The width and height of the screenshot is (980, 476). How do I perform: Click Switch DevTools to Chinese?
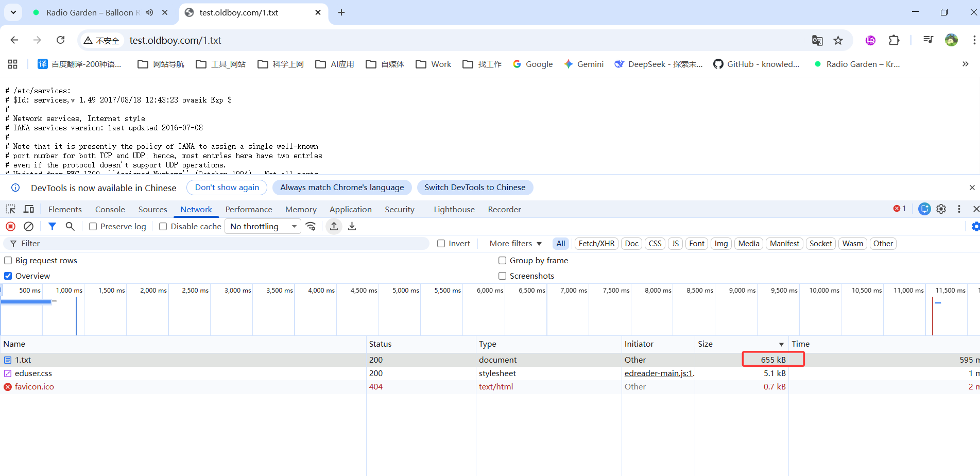(475, 188)
